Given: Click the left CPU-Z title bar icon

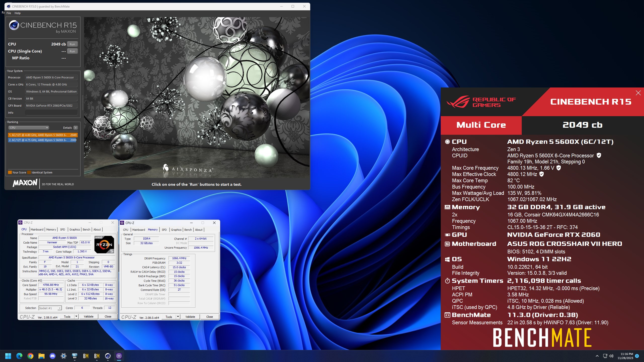Looking at the screenshot, I should [20, 222].
